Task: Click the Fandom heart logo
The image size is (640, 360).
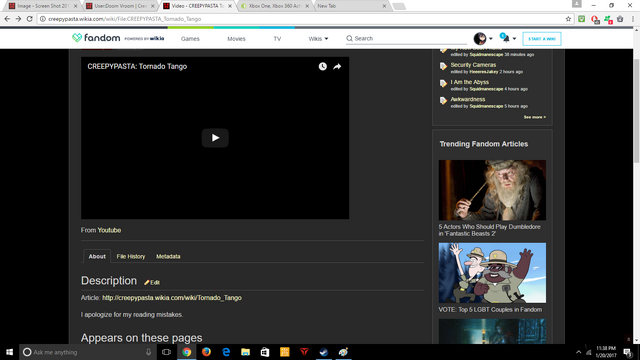Action: 77,38
